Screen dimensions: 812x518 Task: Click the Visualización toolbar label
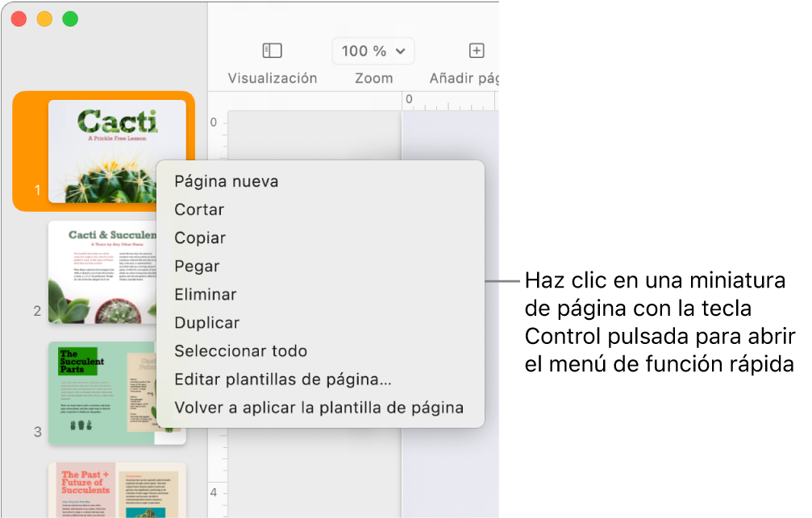coord(273,78)
